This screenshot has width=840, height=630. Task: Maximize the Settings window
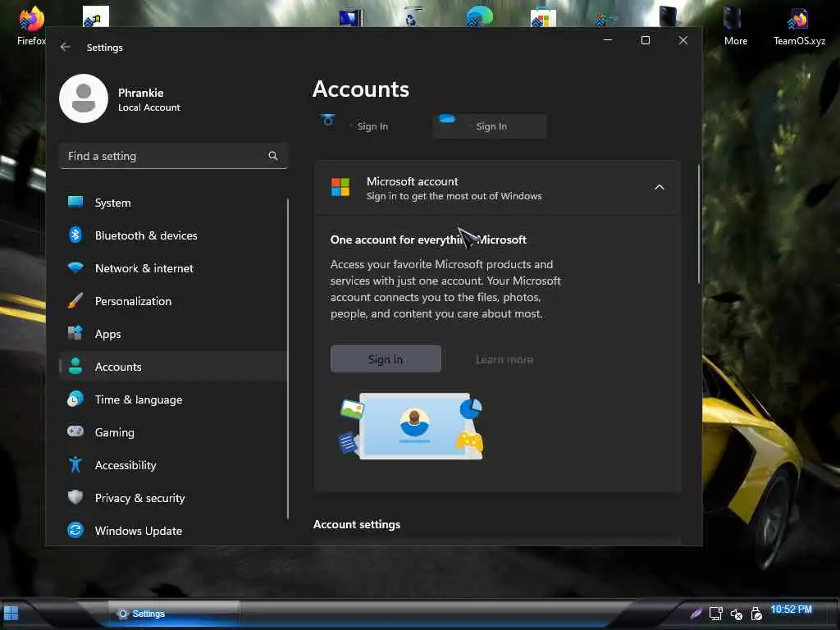click(x=646, y=40)
